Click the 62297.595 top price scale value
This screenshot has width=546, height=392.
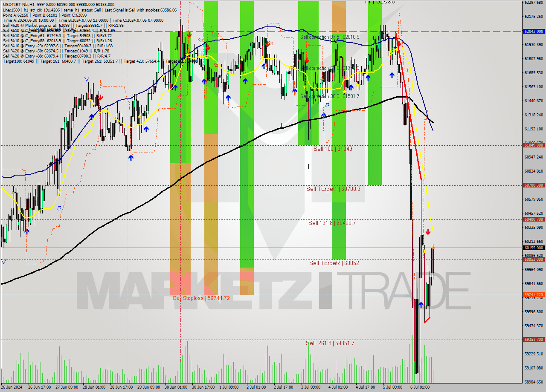coord(534,2)
